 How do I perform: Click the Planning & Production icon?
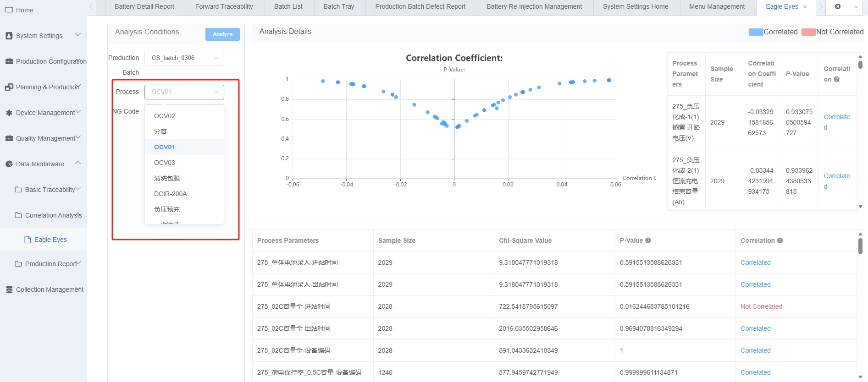click(x=9, y=87)
